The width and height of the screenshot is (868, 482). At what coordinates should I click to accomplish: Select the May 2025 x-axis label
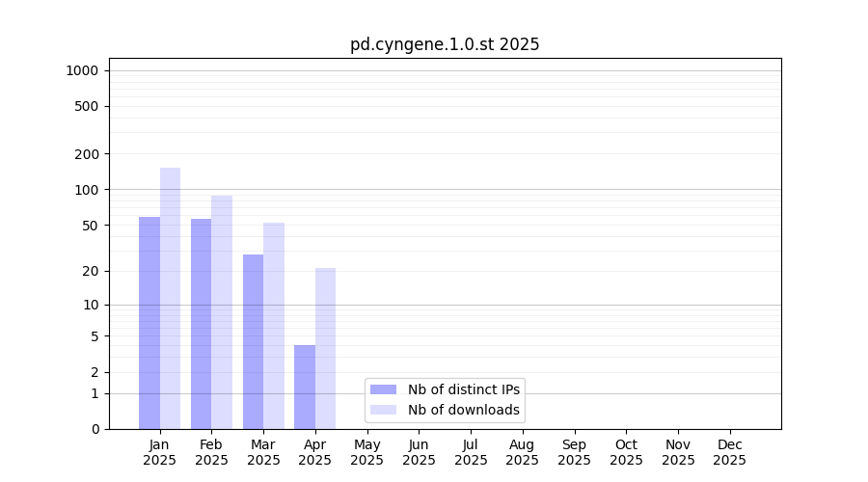point(367,452)
